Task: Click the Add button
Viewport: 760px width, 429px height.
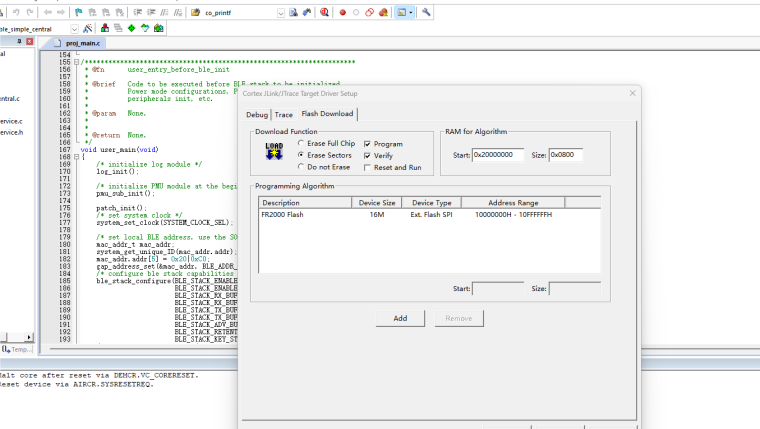Action: coord(400,318)
